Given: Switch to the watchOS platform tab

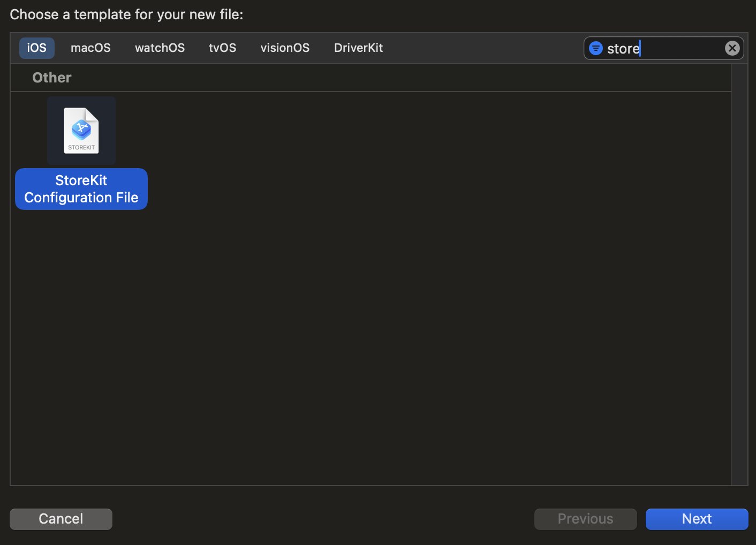Looking at the screenshot, I should [x=160, y=48].
